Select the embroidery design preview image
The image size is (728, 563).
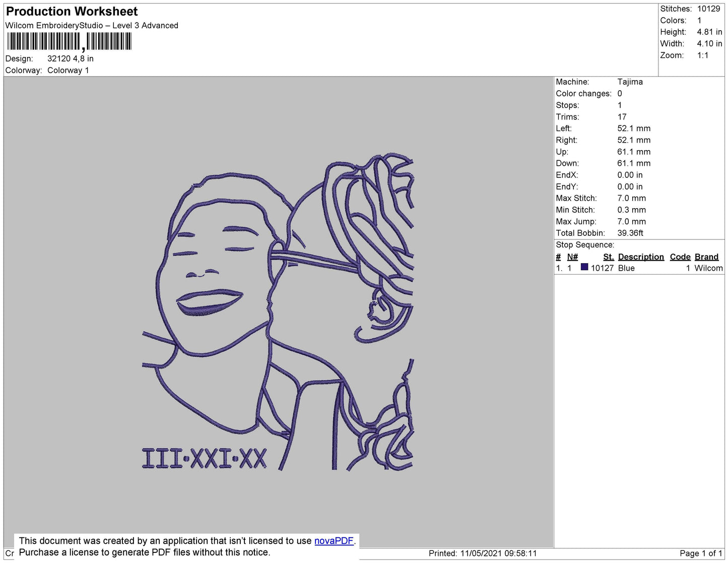tap(278, 312)
